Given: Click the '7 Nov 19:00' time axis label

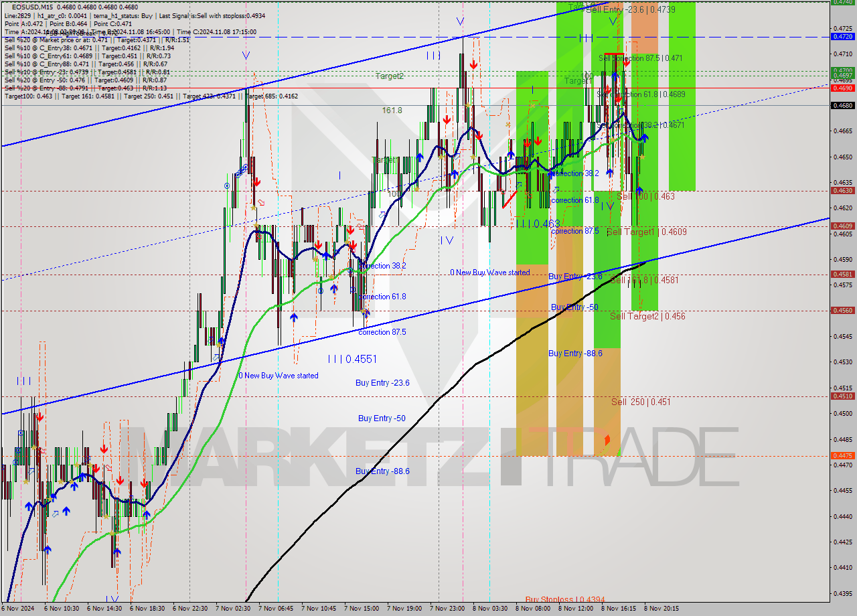Looking at the screenshot, I should pyautogui.click(x=404, y=609).
